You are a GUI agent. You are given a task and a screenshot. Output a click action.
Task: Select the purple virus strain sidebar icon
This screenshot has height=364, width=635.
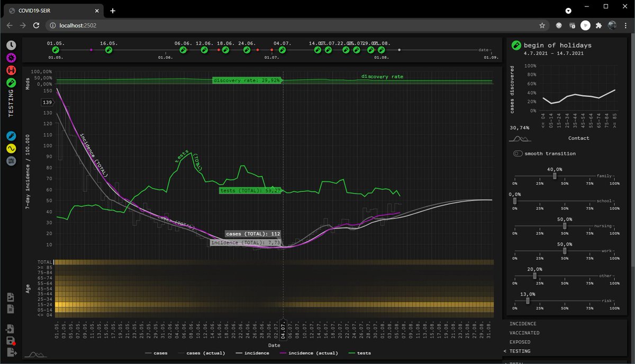click(11, 58)
